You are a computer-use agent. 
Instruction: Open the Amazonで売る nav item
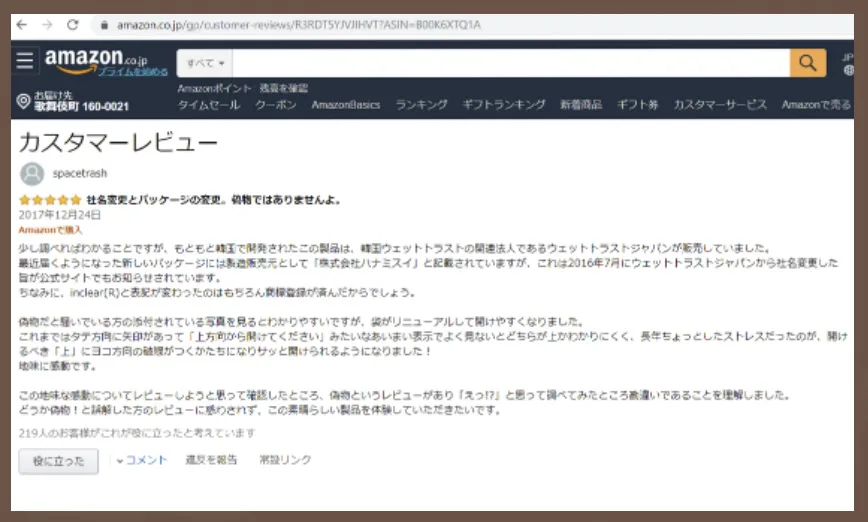coord(816,105)
